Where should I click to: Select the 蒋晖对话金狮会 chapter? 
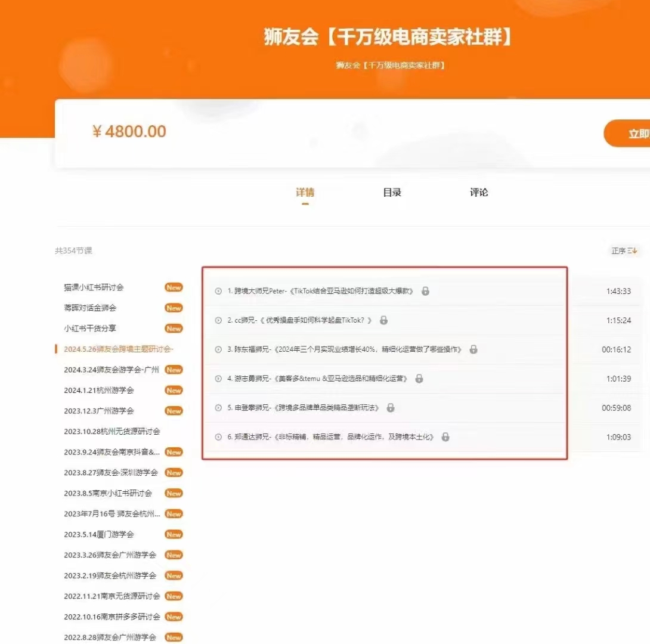click(90, 308)
